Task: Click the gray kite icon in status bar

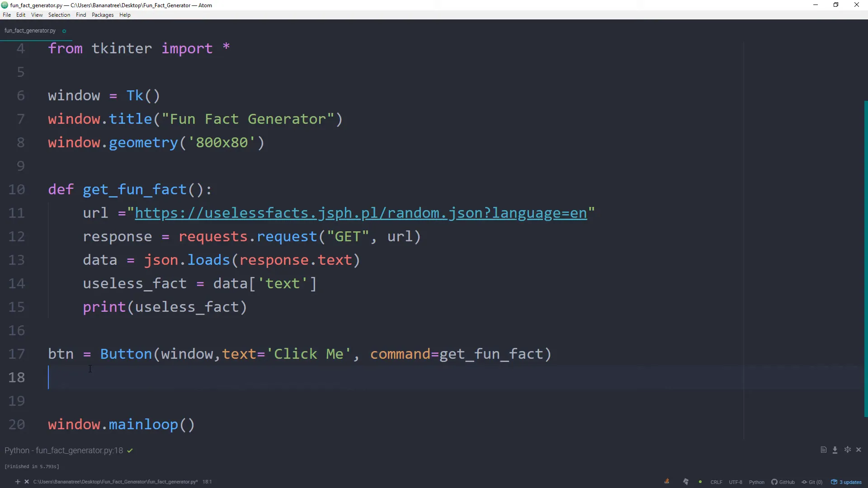Action: click(x=686, y=482)
